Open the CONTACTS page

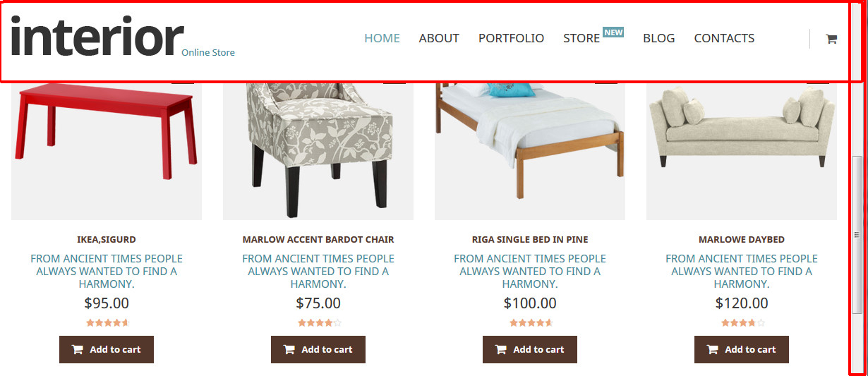point(724,38)
